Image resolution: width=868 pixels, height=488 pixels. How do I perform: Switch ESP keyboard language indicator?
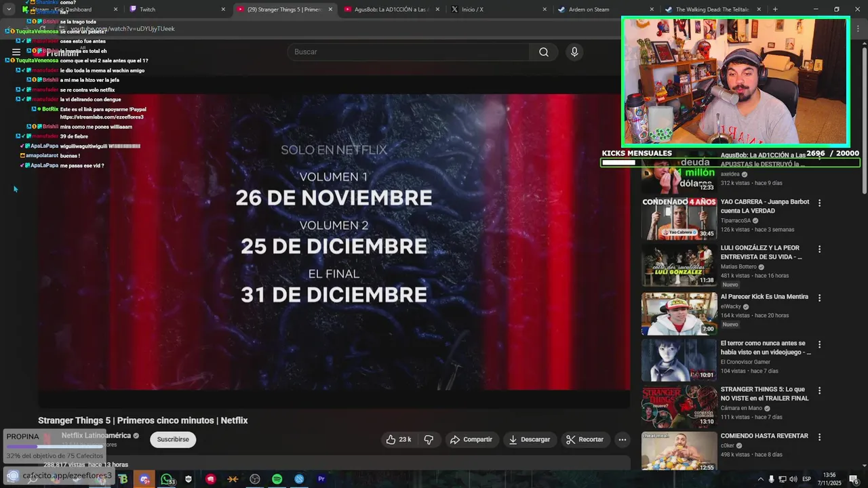click(806, 479)
